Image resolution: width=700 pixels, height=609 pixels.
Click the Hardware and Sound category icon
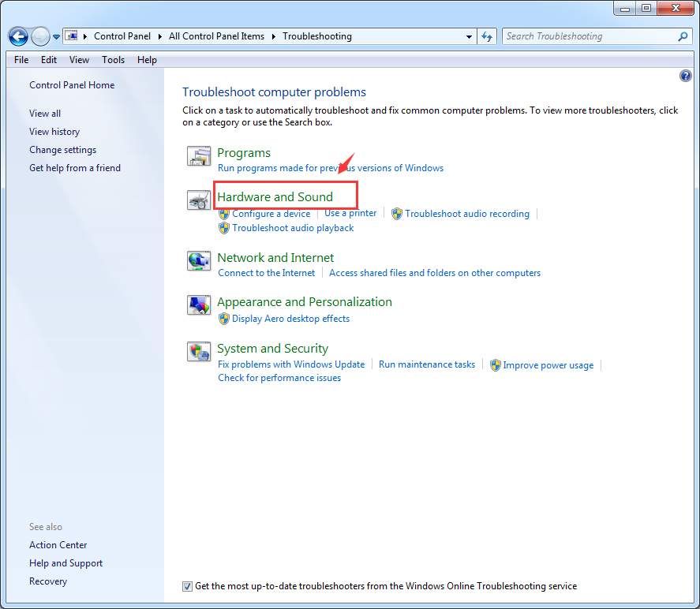(199, 200)
